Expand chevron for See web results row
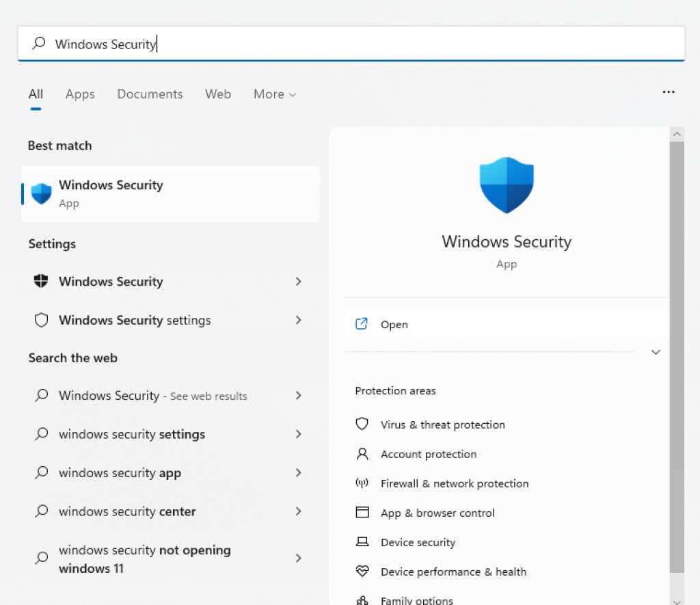700x605 pixels. pyautogui.click(x=298, y=396)
